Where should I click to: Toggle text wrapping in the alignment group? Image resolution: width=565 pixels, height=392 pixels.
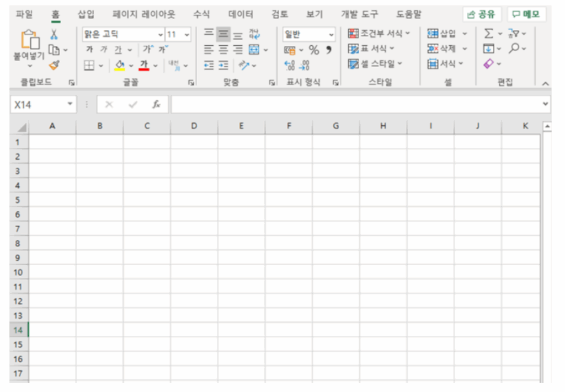(253, 34)
